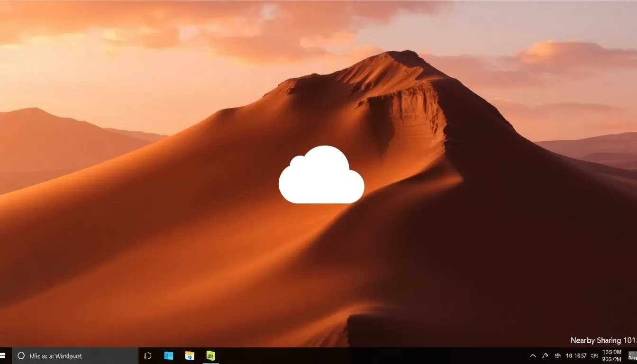Click the network icon in system tray
This screenshot has width=637, height=364.
[558, 355]
